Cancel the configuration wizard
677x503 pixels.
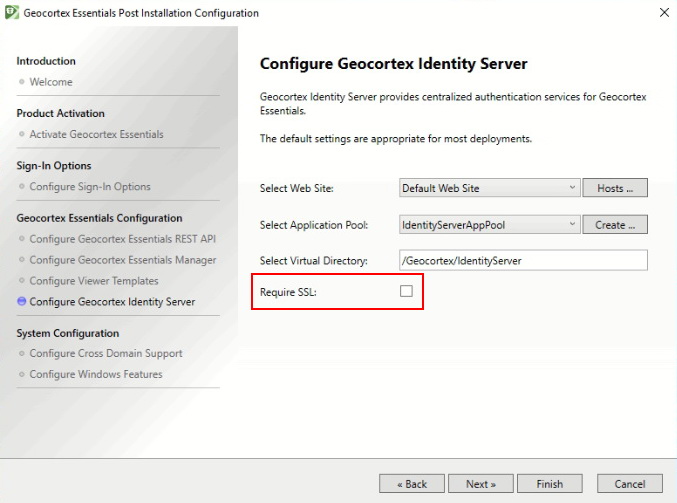click(x=630, y=484)
